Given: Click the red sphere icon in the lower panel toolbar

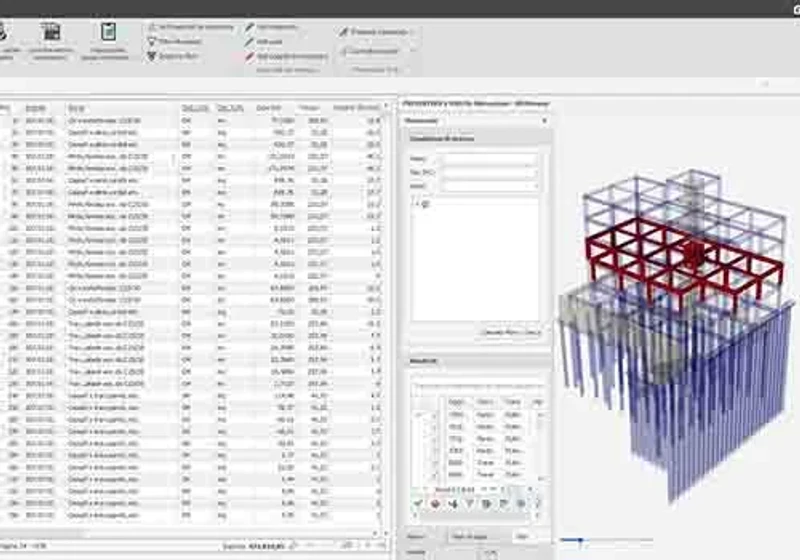Looking at the screenshot, I should click(x=435, y=504).
